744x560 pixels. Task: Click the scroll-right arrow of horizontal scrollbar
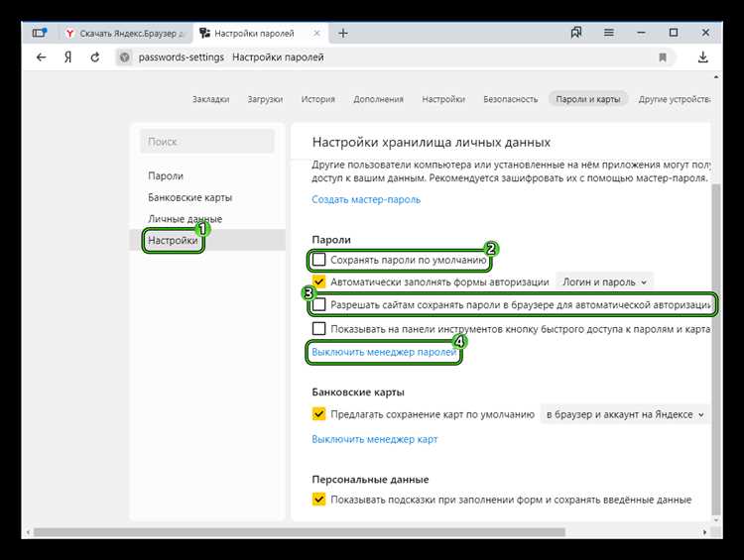coord(704,532)
